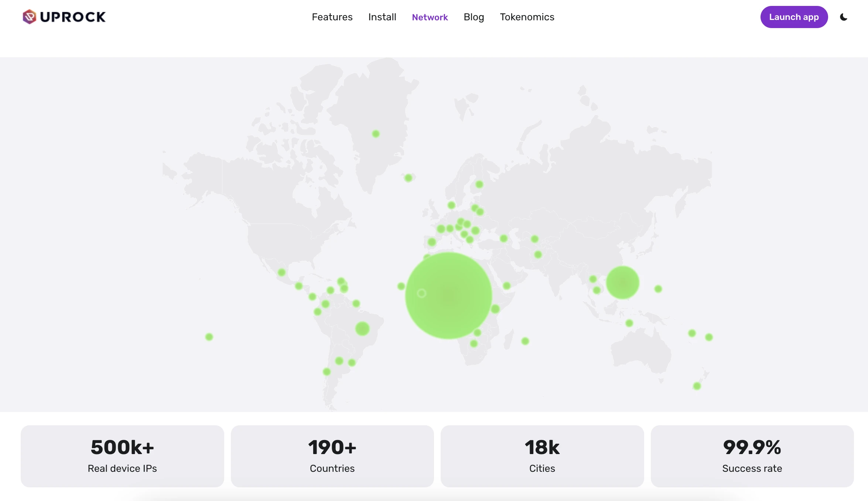Click the 18k Cities stat card
The height and width of the screenshot is (501, 868).
point(542,456)
